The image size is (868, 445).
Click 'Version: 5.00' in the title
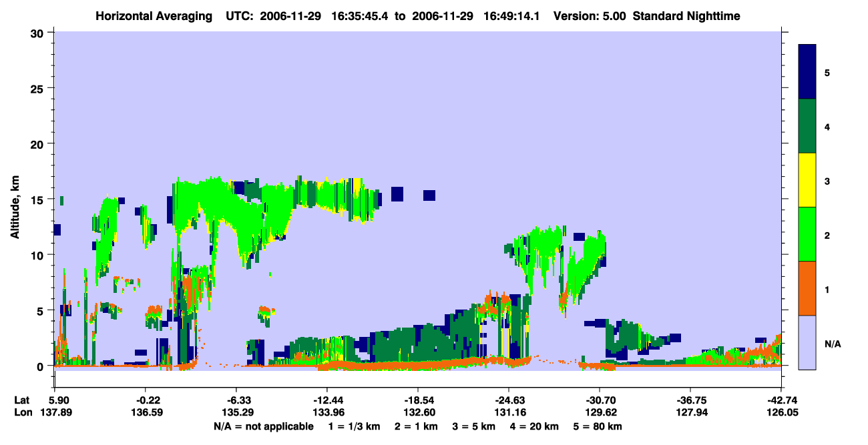coord(590,16)
